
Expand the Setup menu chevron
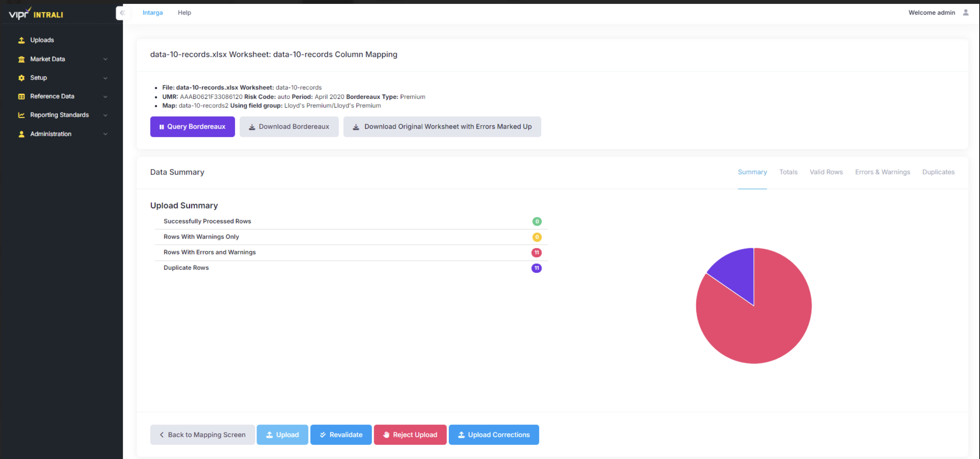click(x=105, y=78)
